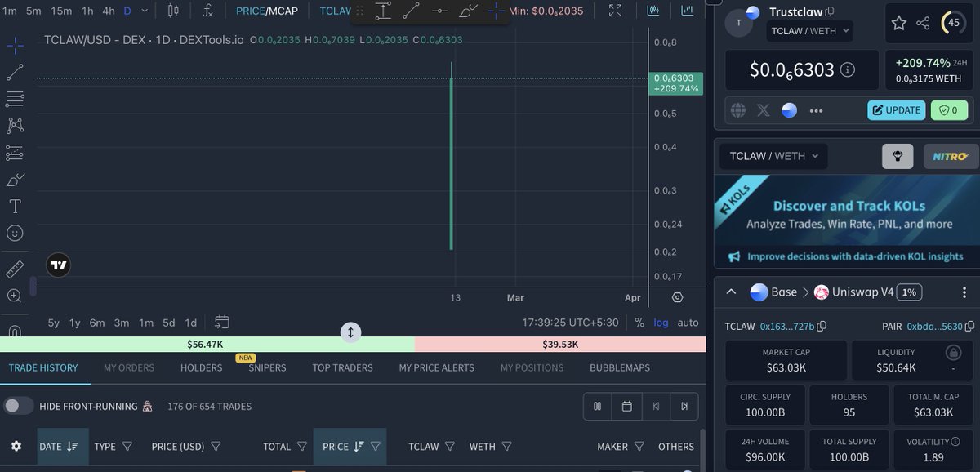Open the BUBBLEMAPS tab

pos(620,367)
